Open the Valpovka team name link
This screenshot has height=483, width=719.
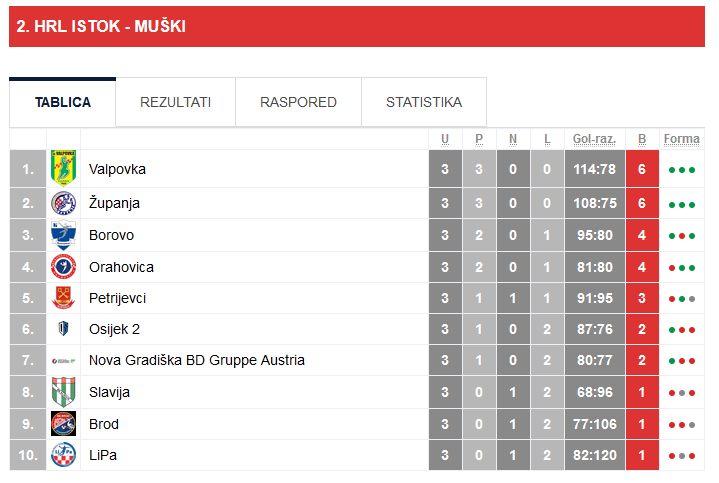click(117, 169)
